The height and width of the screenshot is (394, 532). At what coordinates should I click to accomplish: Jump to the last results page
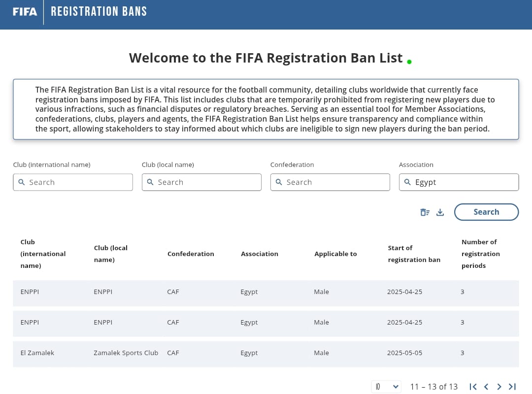(x=512, y=387)
